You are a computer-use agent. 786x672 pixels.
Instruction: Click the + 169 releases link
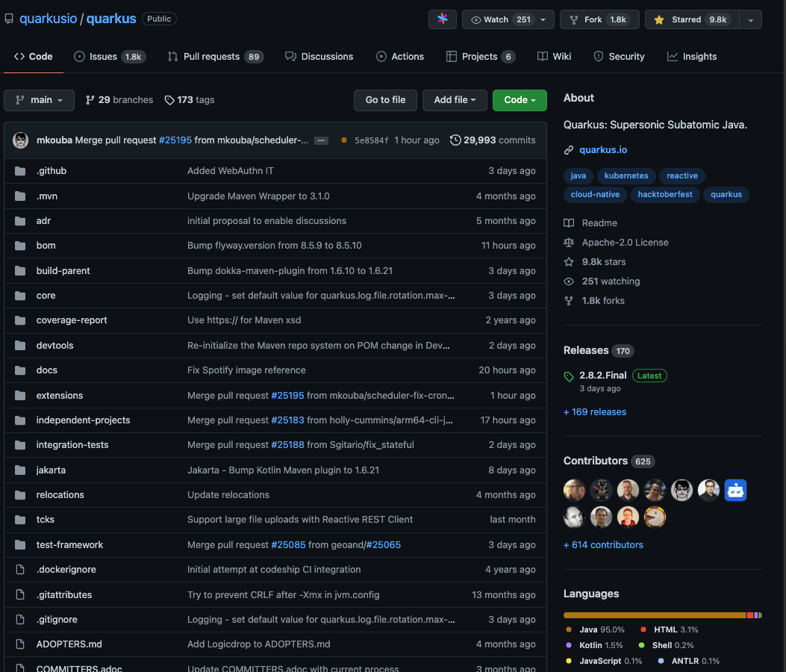595,411
